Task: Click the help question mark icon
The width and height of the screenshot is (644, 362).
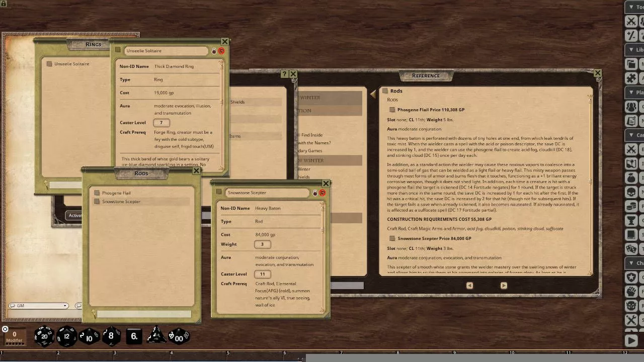Action: tap(284, 74)
